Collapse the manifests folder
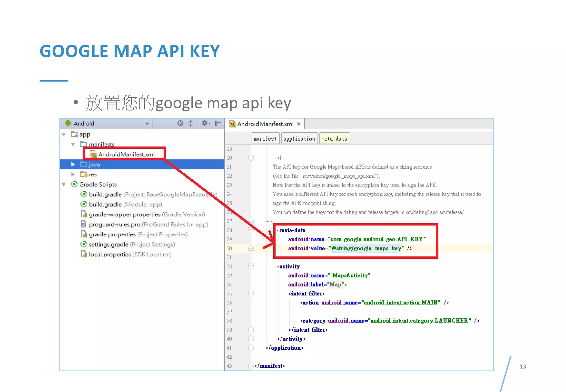 pos(73,144)
